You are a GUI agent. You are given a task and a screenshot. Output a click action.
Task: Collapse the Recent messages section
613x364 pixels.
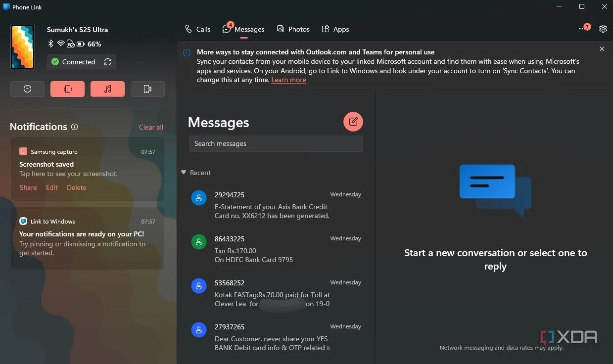tap(184, 173)
